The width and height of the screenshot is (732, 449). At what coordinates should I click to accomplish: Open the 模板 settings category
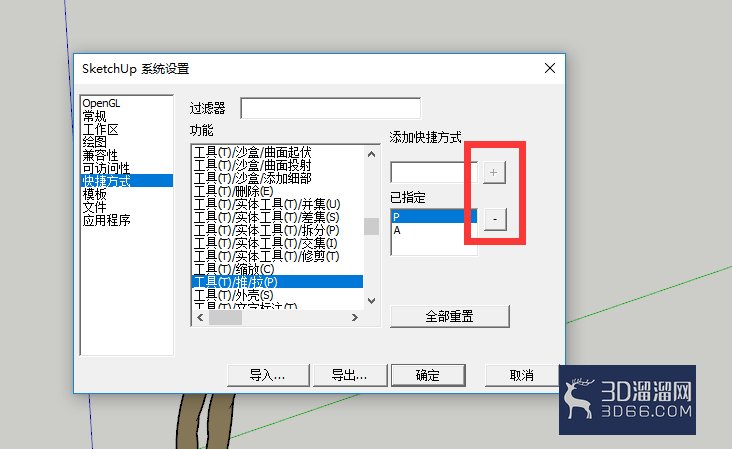coord(94,194)
